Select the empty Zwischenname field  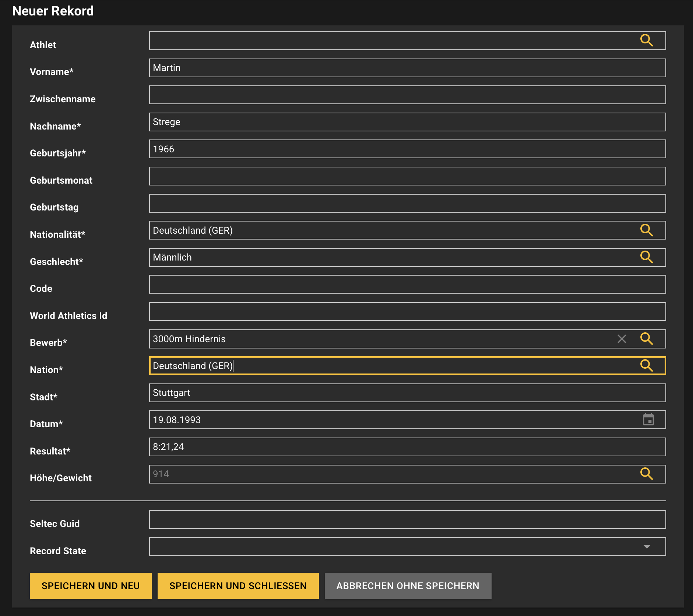(407, 95)
